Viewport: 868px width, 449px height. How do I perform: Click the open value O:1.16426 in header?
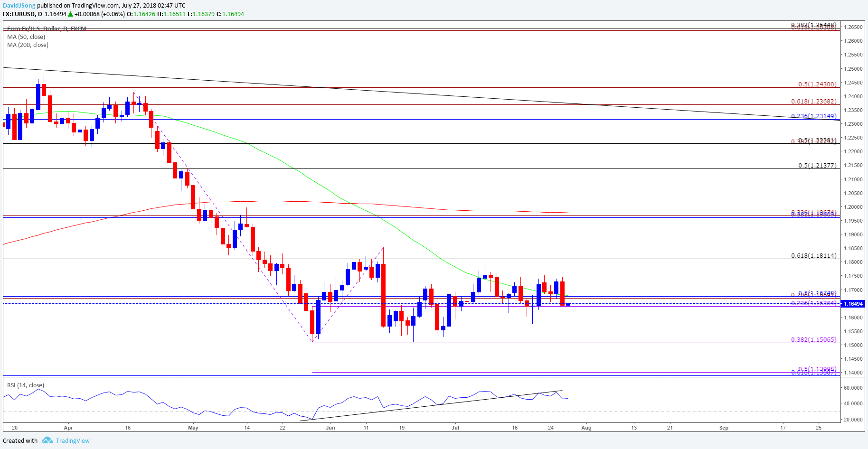(141, 14)
